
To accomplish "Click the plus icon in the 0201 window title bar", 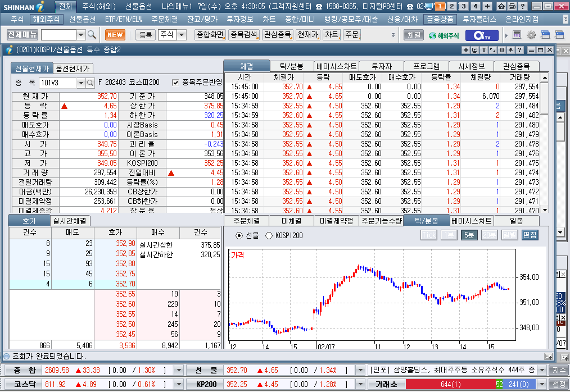I will tap(465, 50).
